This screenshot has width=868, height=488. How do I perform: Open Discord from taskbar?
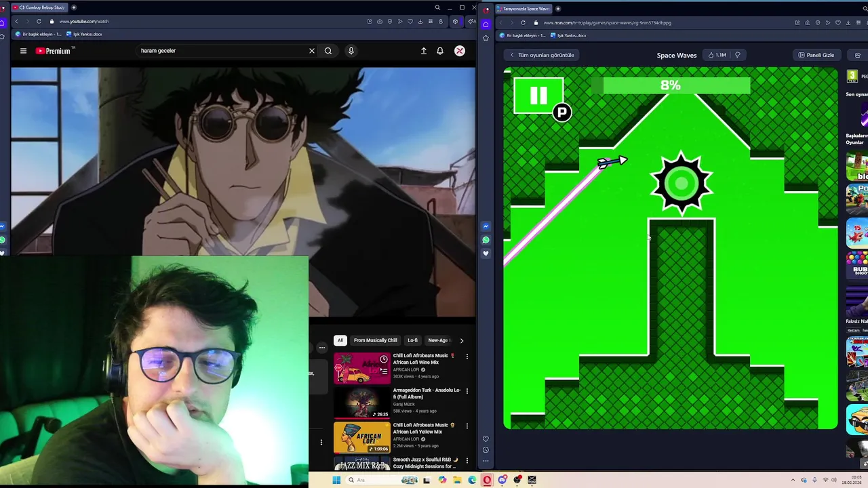(x=502, y=480)
